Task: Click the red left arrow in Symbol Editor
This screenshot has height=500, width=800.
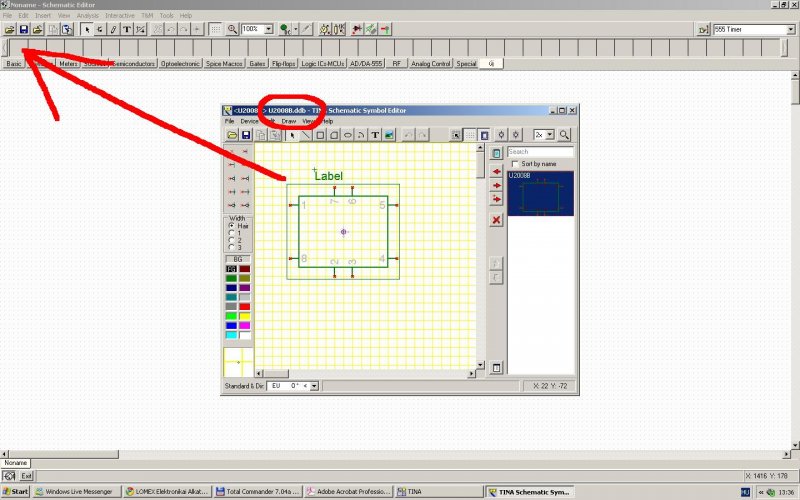Action: pyautogui.click(x=496, y=171)
